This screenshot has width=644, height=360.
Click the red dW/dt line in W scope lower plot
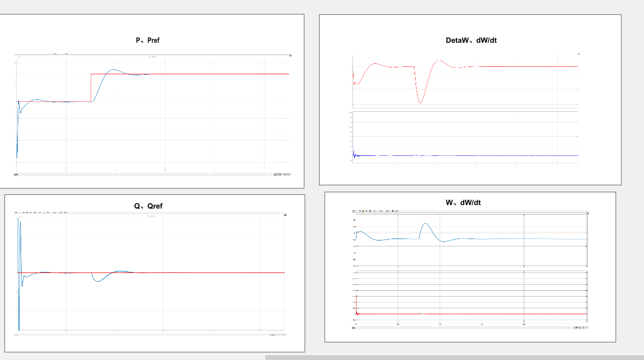468,314
